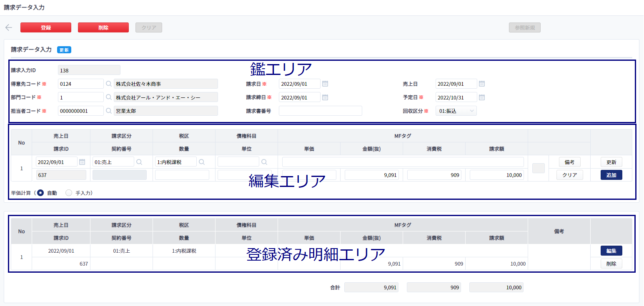The height and width of the screenshot is (306, 644).
Task: Open calendar for 請求締日
Action: 325,97
